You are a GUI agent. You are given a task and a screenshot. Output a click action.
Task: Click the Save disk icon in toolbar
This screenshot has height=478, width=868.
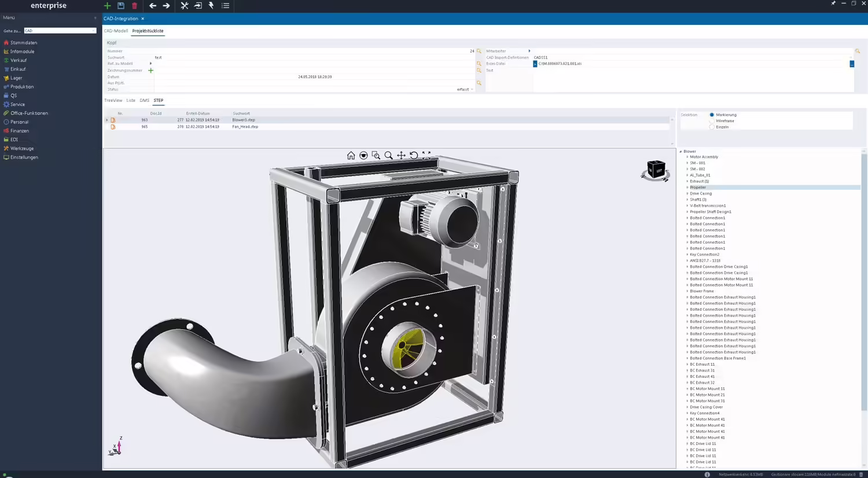pos(121,6)
